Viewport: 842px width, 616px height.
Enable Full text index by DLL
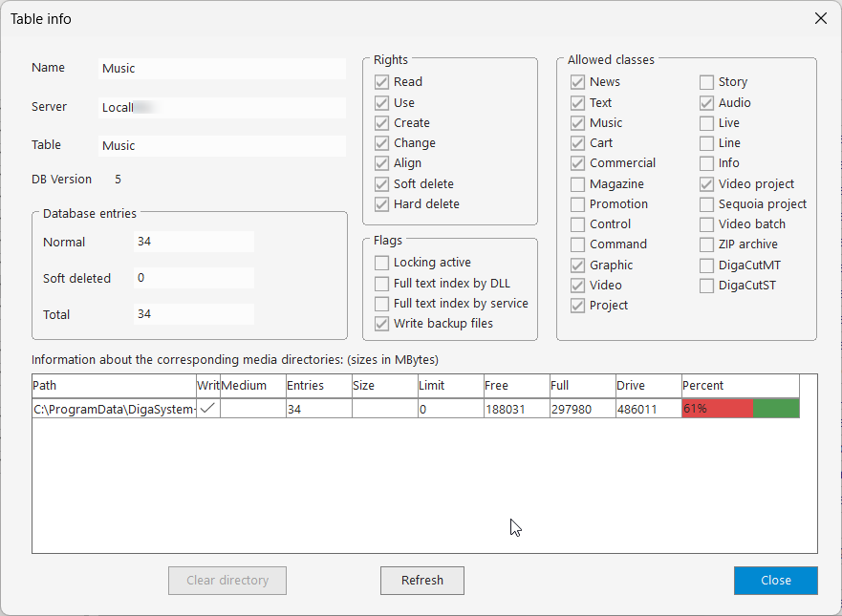382,284
